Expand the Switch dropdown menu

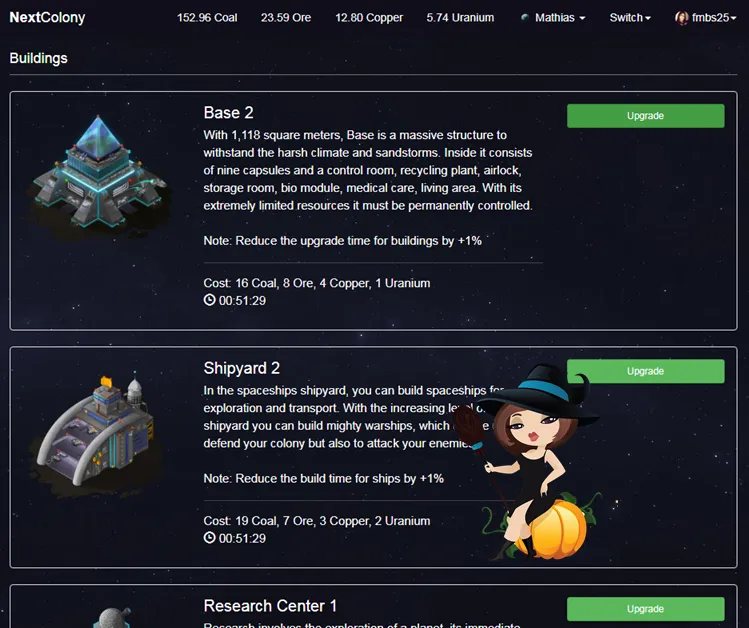click(630, 18)
